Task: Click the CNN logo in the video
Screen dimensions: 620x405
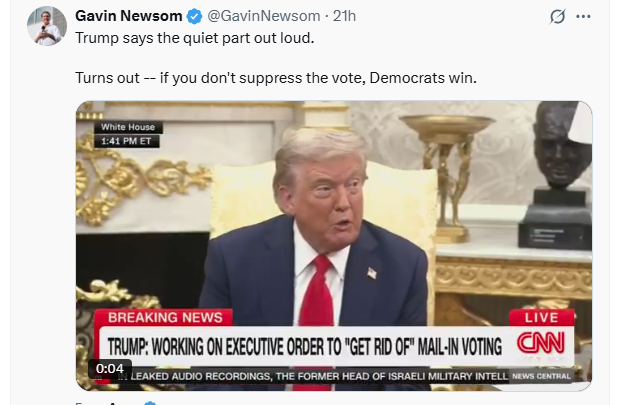Action: pyautogui.click(x=541, y=343)
